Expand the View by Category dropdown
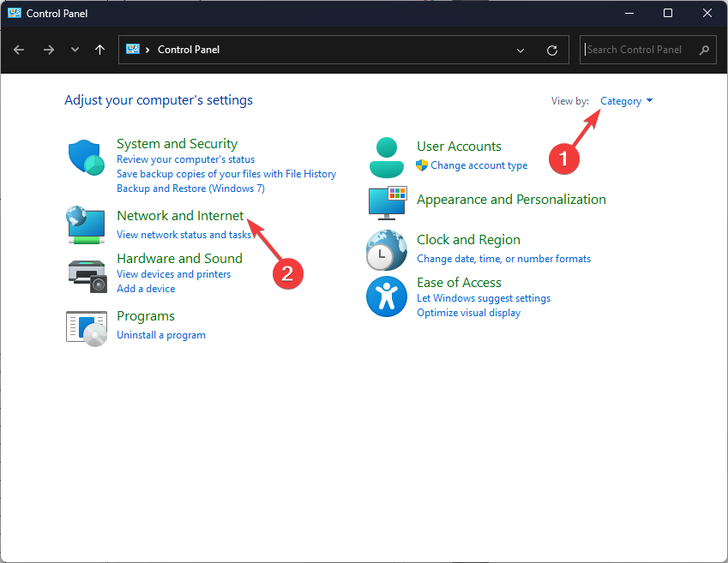This screenshot has width=728, height=563. coord(626,101)
